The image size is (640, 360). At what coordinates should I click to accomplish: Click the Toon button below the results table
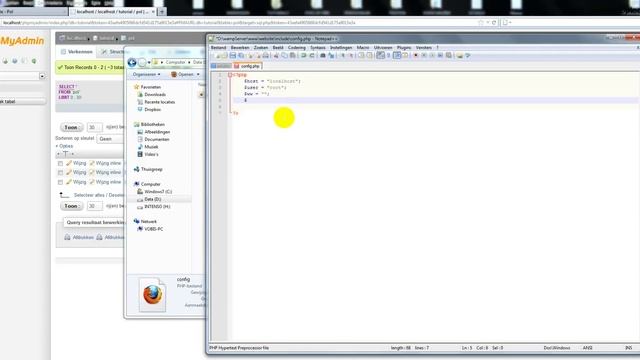(71, 206)
